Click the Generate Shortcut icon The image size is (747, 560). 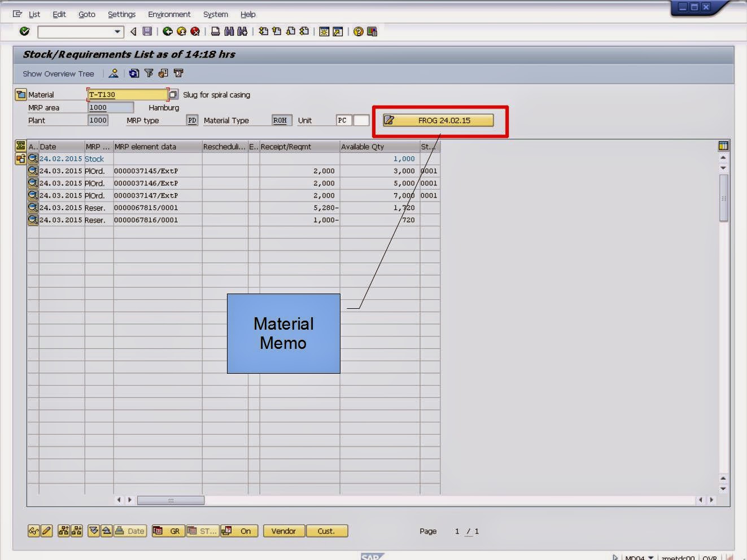(x=338, y=32)
